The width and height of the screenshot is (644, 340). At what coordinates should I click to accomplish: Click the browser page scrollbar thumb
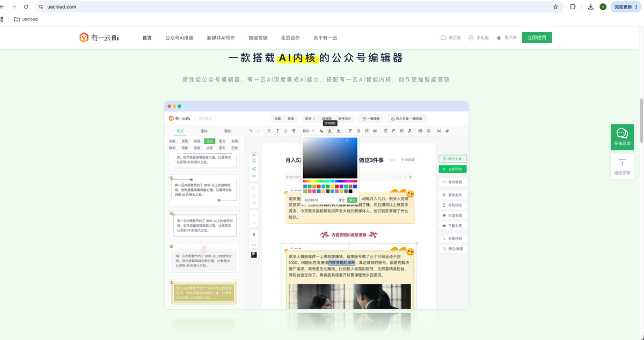(641, 120)
